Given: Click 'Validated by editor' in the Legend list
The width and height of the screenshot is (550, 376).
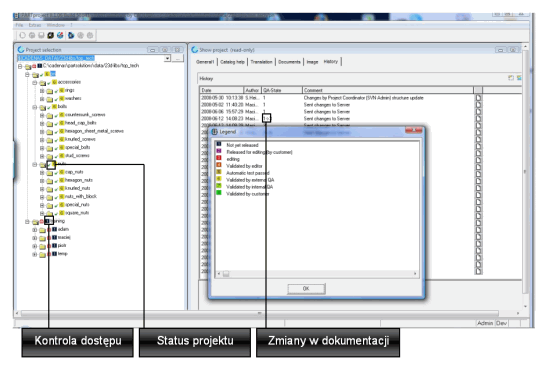Looking at the screenshot, I should point(244,166).
